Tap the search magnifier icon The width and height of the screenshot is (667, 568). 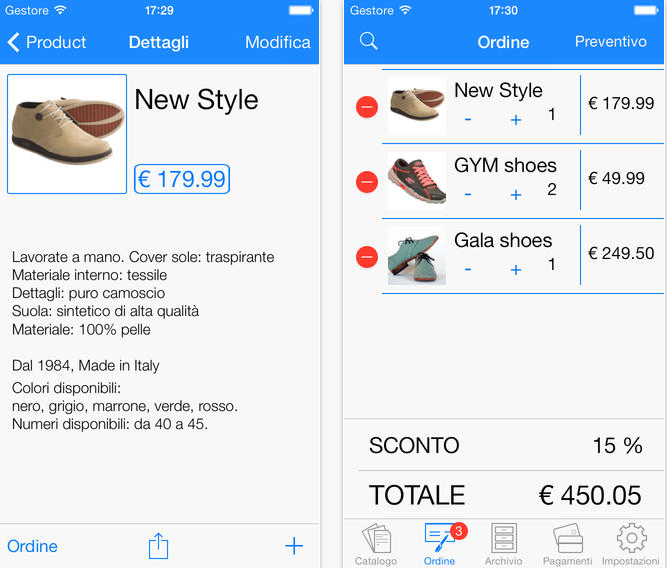coord(368,41)
